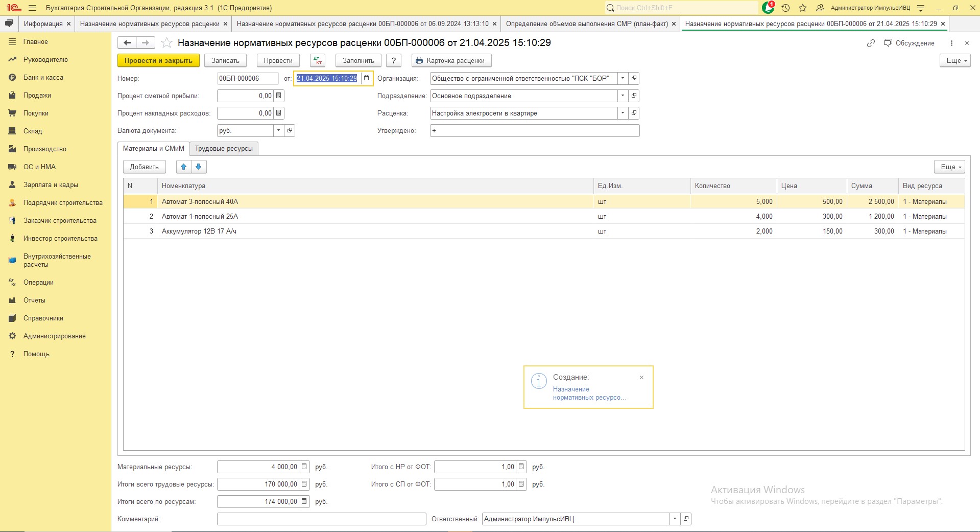Open title bar settings dropdown icon

921,8
